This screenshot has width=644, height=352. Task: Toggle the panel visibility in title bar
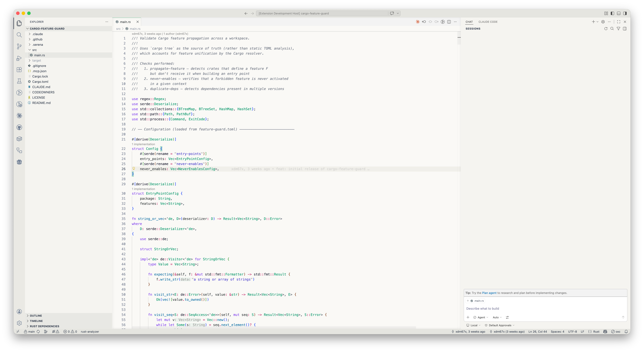point(619,13)
